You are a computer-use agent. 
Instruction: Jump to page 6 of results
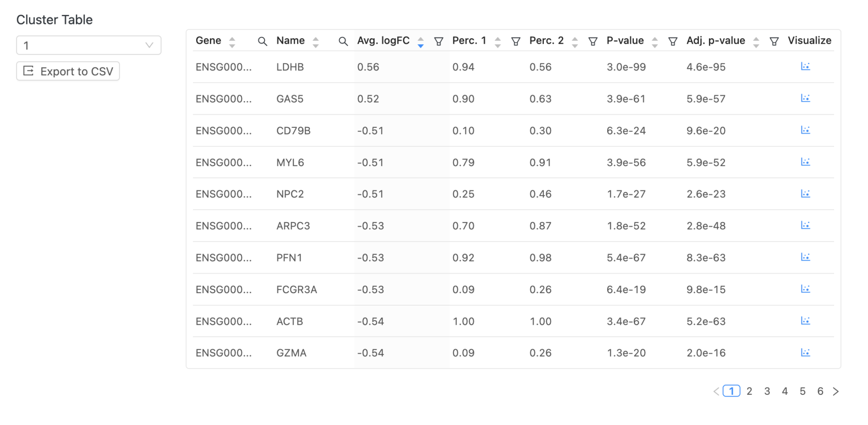click(820, 391)
